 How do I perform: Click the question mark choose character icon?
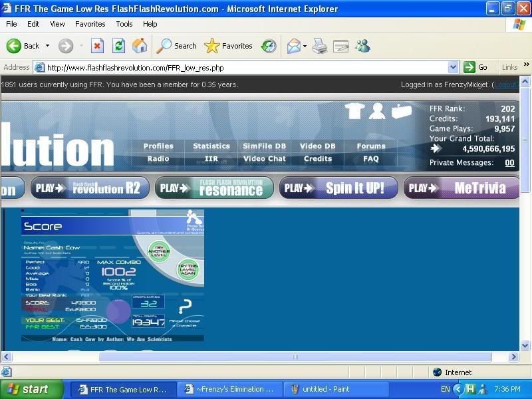186,307
